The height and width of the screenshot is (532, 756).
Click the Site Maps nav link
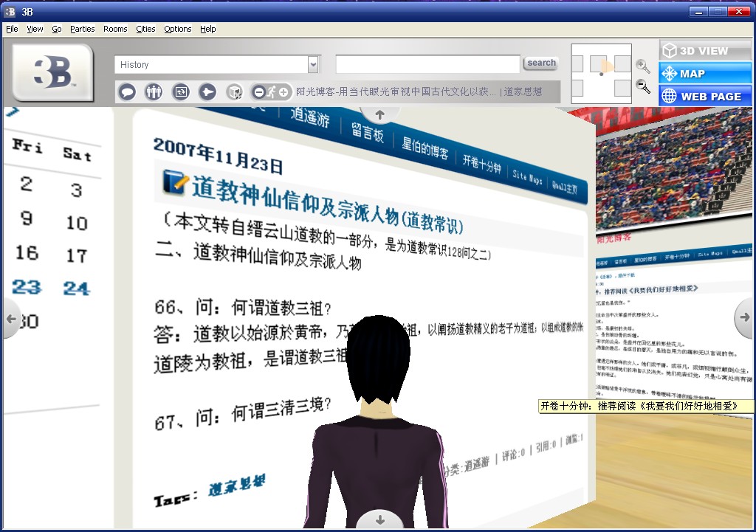coord(527,177)
